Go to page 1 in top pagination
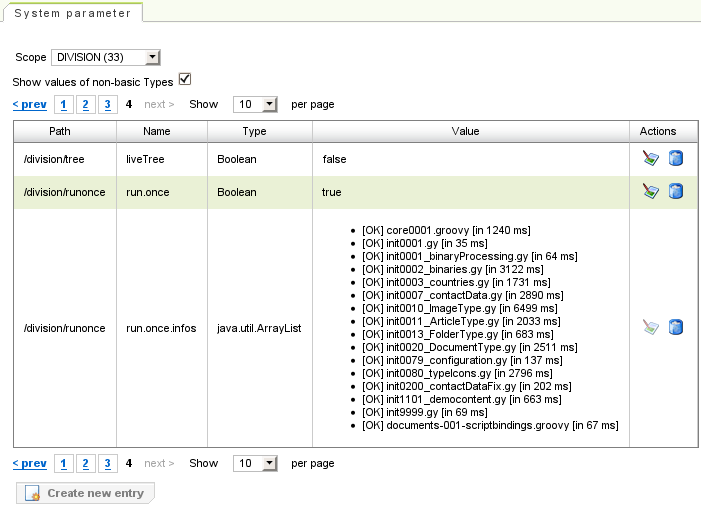 pos(64,104)
